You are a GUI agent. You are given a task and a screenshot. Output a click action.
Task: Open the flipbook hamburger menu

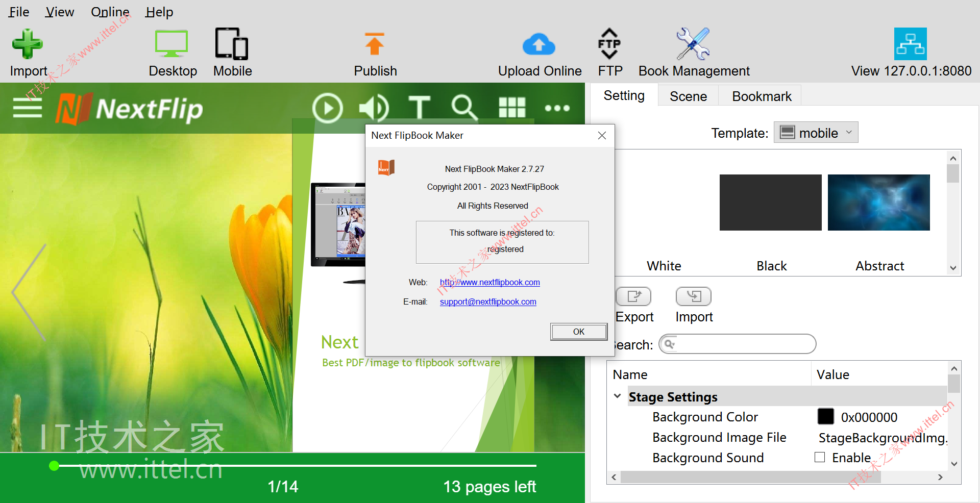pos(28,108)
